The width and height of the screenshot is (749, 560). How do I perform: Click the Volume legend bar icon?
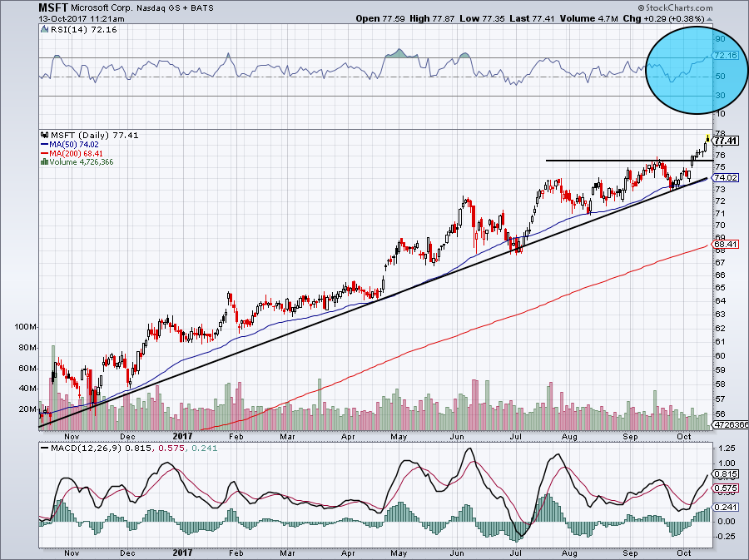pos(44,161)
